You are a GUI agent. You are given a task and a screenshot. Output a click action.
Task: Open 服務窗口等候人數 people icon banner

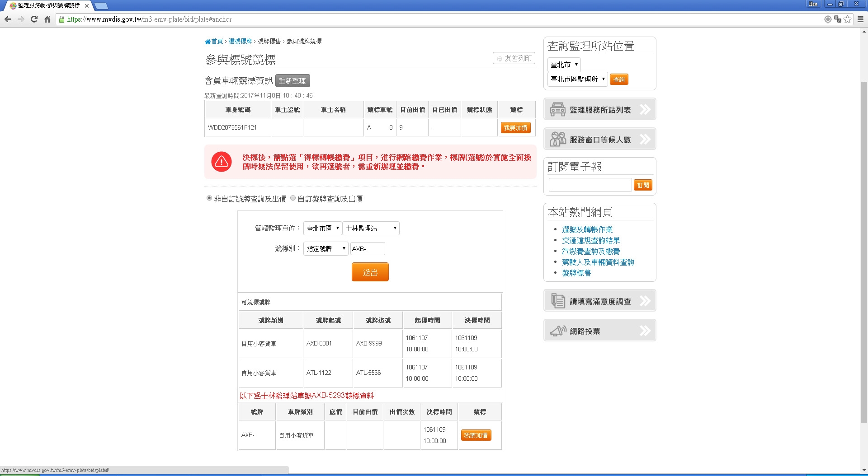tap(599, 139)
